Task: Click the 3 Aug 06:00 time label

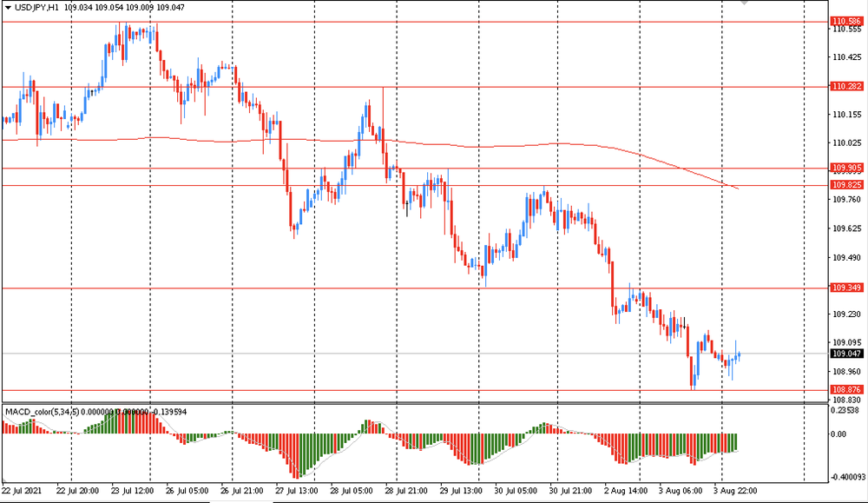Action: coord(681,491)
